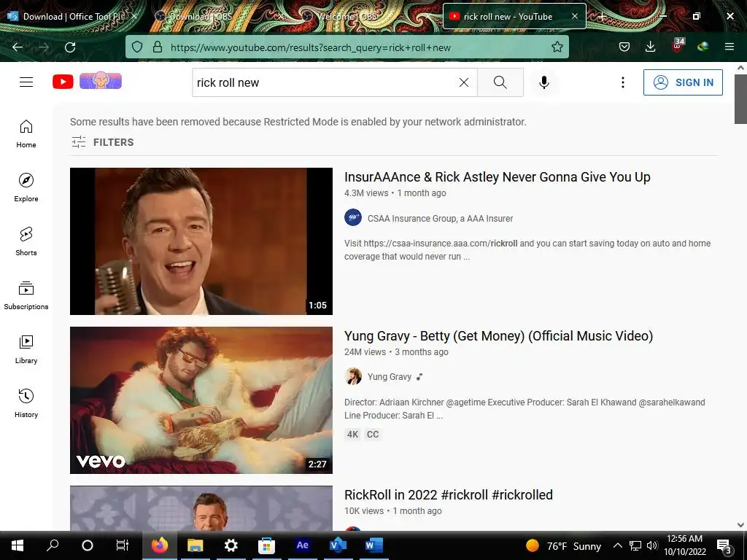This screenshot has width=747, height=560.
Task: Click the CSAA channel avatar icon
Action: click(x=353, y=217)
